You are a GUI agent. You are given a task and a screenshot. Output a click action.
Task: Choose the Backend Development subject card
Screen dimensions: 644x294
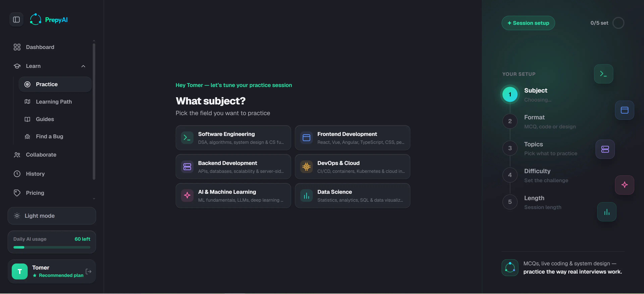(233, 167)
